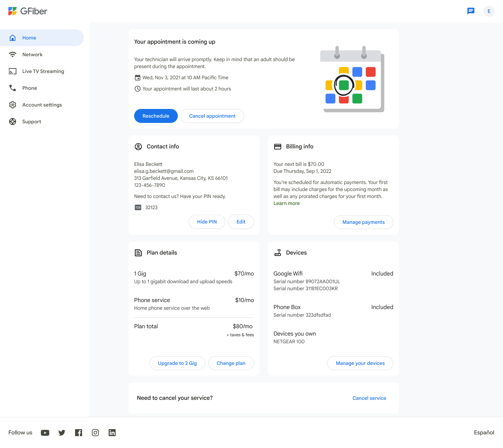Click 'Need to cancel your service?' text
The image size is (503, 448).
175,398
